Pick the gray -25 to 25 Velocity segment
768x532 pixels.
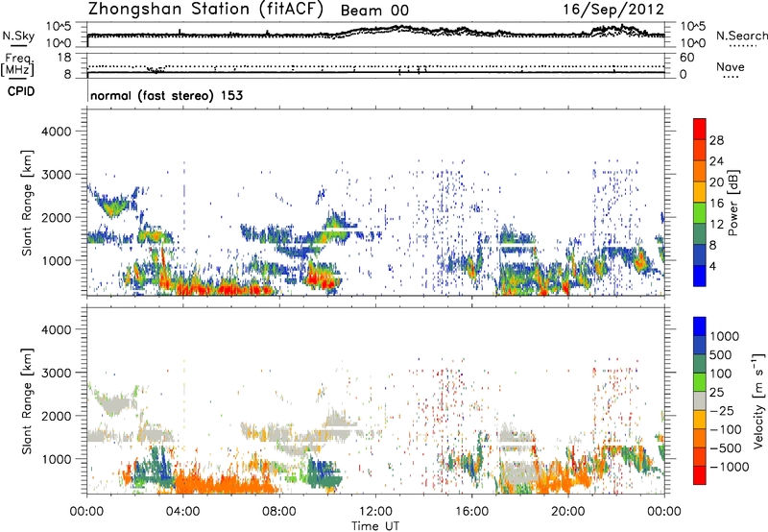[x=700, y=400]
